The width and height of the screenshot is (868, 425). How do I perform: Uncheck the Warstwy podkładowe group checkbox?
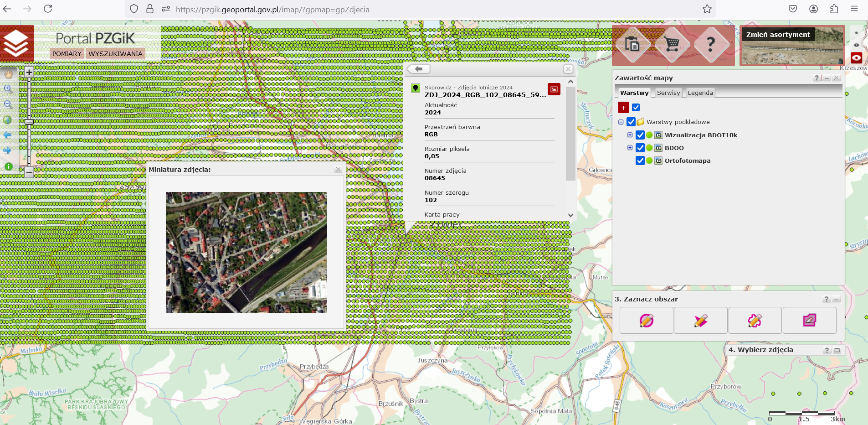tap(631, 122)
